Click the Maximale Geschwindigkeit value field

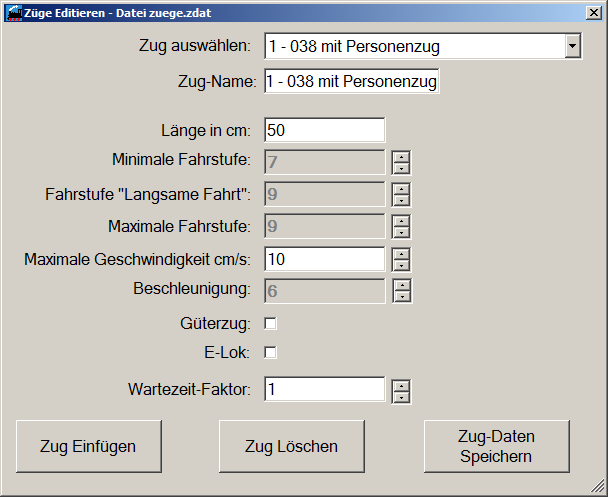(x=325, y=259)
